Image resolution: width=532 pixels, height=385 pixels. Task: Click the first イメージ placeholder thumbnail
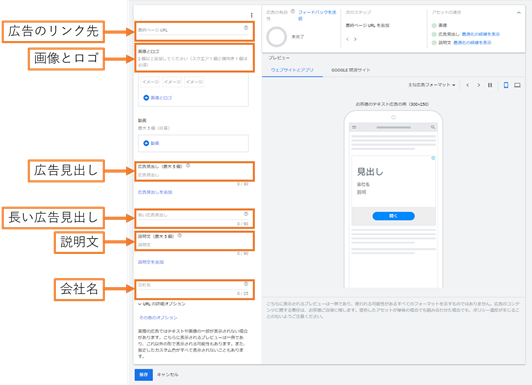[x=150, y=82]
